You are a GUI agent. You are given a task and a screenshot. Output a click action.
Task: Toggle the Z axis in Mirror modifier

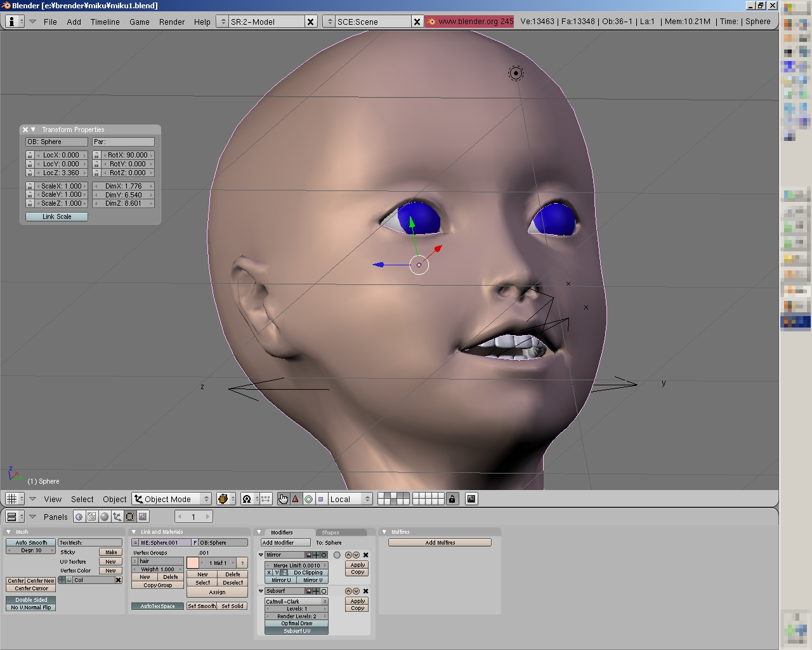tap(284, 573)
